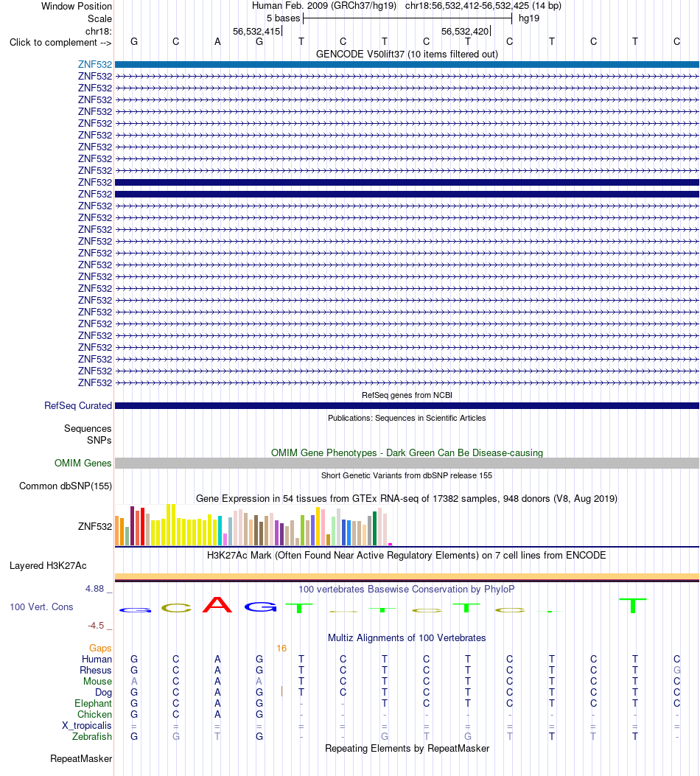The height and width of the screenshot is (776, 700).
Task: Click the orange H3K27Ac signal band
Action: pos(407,576)
